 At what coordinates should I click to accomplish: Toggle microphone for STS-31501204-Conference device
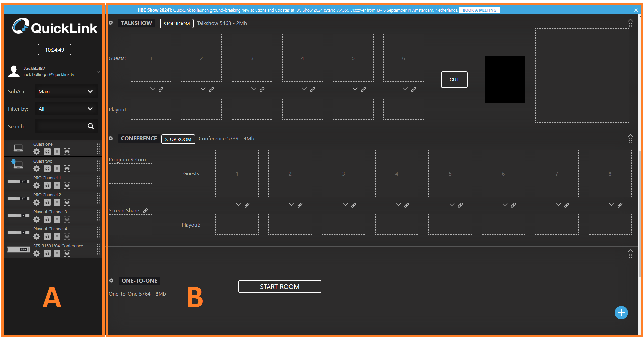point(57,254)
